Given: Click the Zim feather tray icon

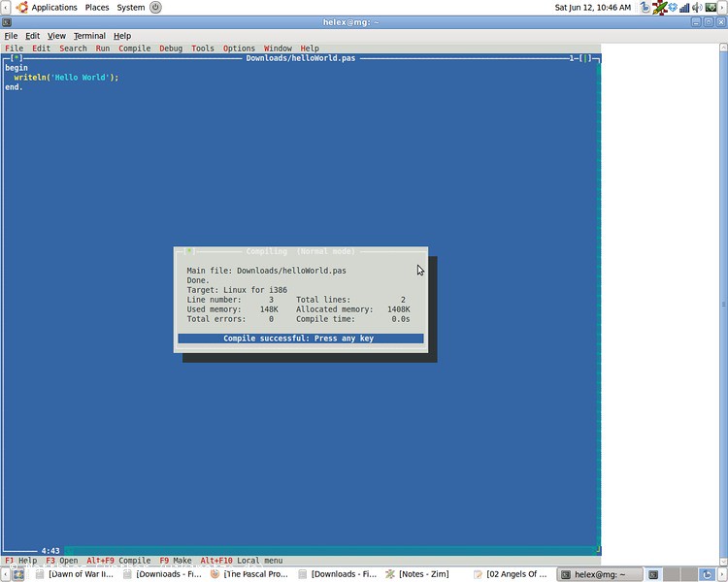Looking at the screenshot, I should pyautogui.click(x=659, y=8).
